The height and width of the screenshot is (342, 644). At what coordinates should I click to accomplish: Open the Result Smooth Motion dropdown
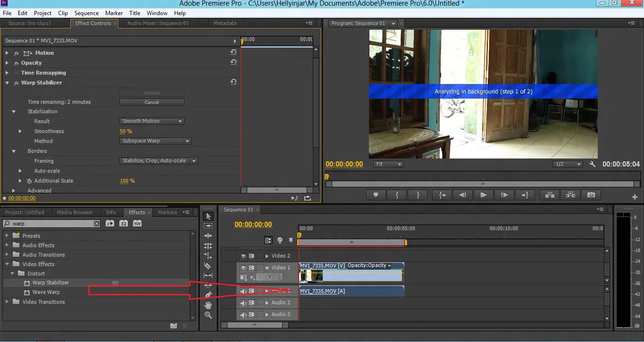coord(151,121)
